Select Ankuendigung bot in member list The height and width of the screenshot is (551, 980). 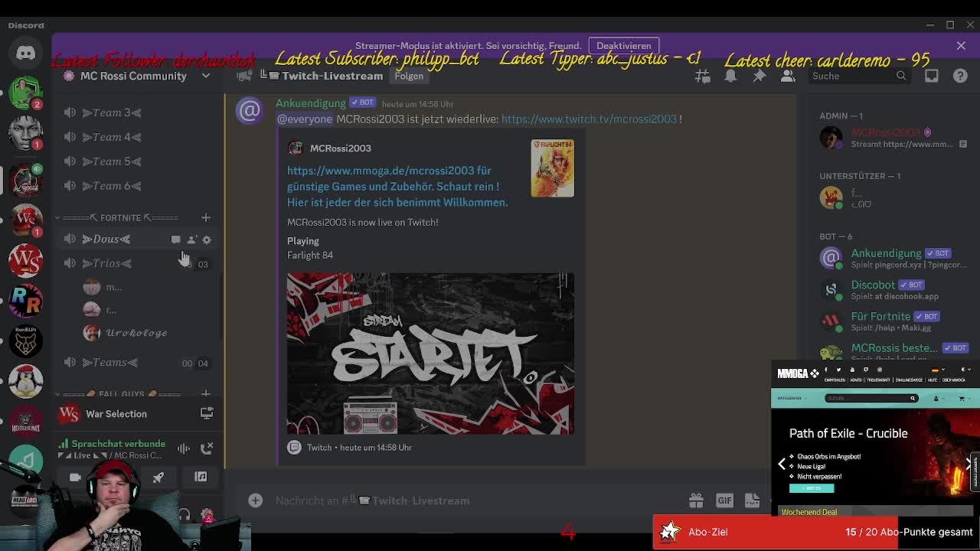pyautogui.click(x=892, y=259)
